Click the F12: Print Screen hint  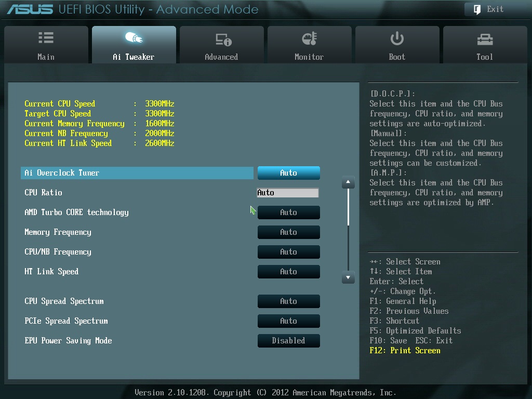[x=405, y=351]
